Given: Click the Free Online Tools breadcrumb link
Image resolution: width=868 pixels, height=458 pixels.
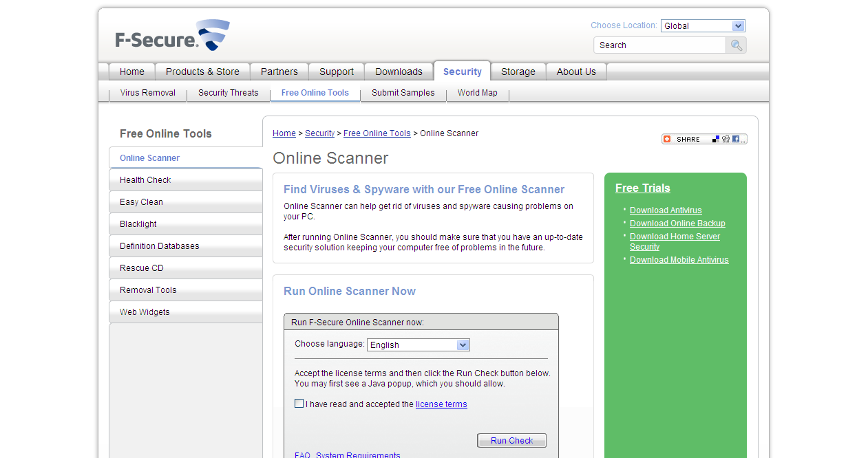Looking at the screenshot, I should pos(377,133).
